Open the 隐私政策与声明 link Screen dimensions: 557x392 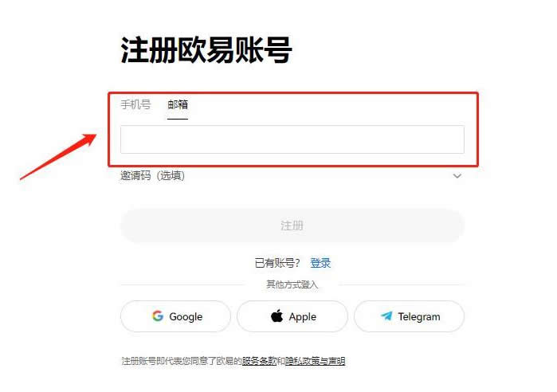click(315, 361)
